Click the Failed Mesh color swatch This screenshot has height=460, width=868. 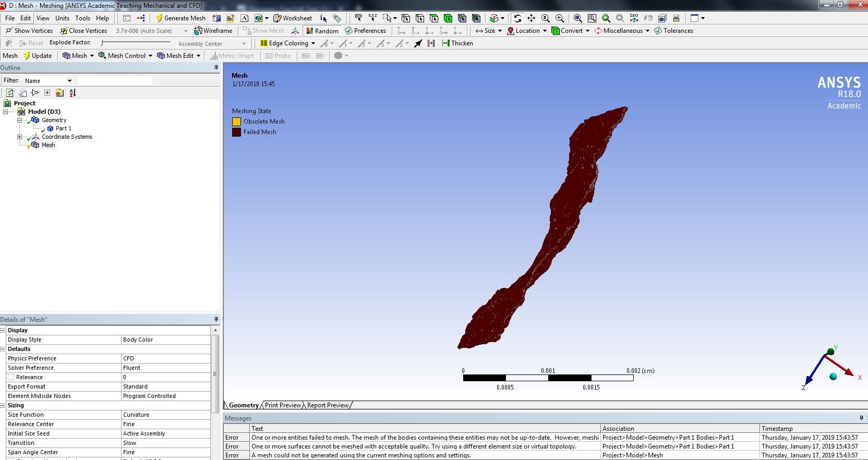[236, 132]
